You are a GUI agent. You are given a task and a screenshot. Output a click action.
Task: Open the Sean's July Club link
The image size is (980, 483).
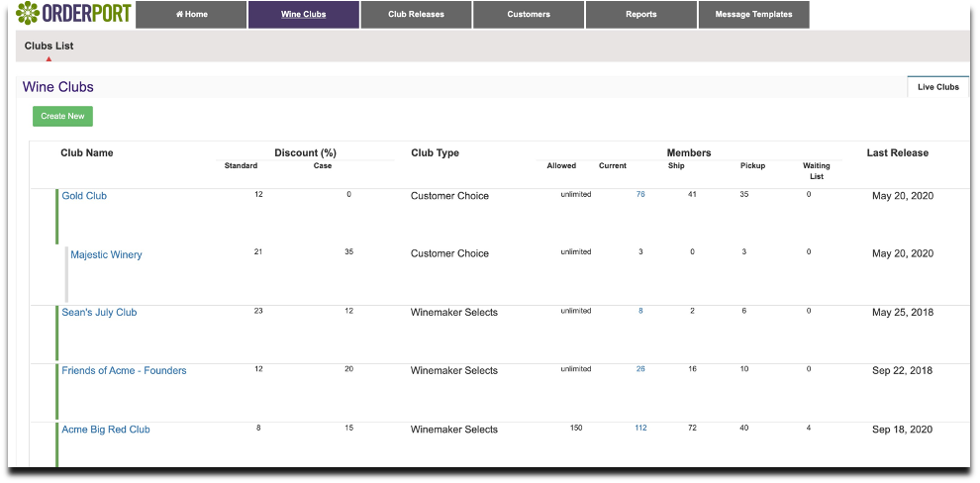tap(99, 312)
